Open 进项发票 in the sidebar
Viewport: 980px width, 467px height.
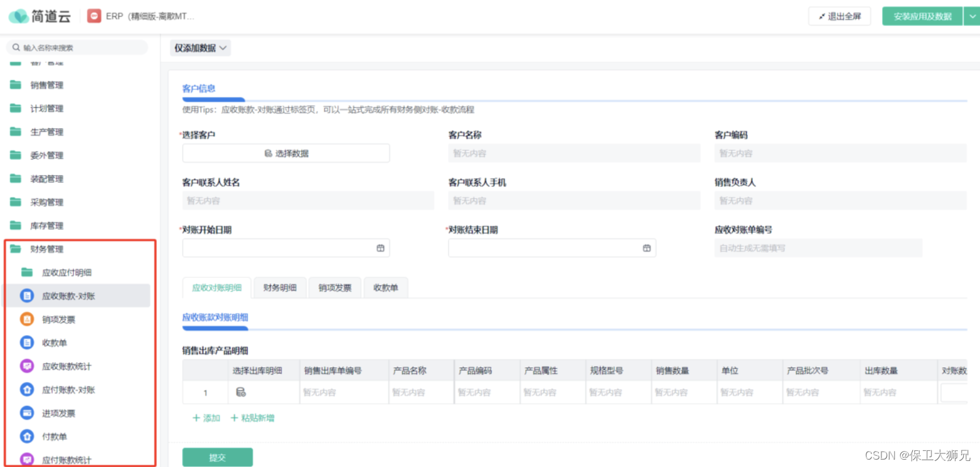tap(58, 413)
